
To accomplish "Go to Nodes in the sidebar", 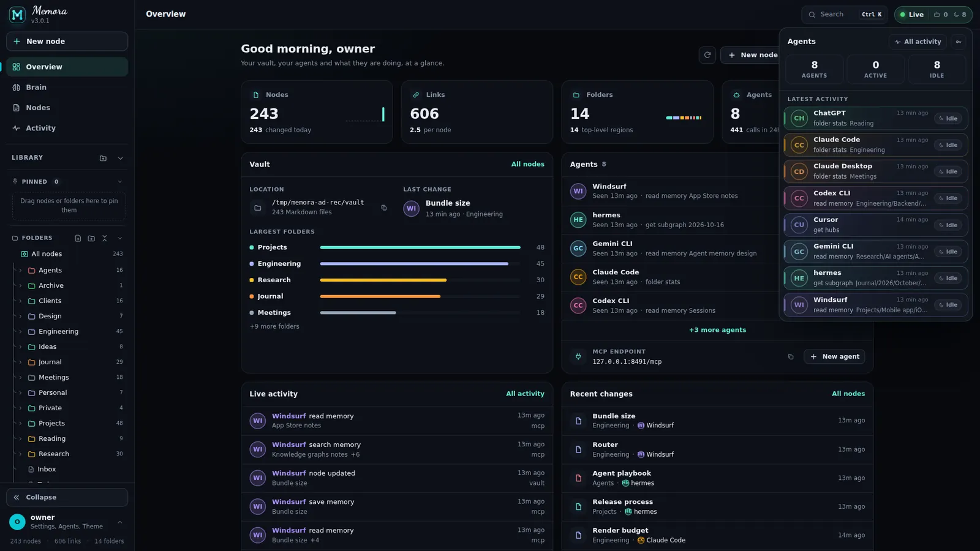I will [67, 108].
